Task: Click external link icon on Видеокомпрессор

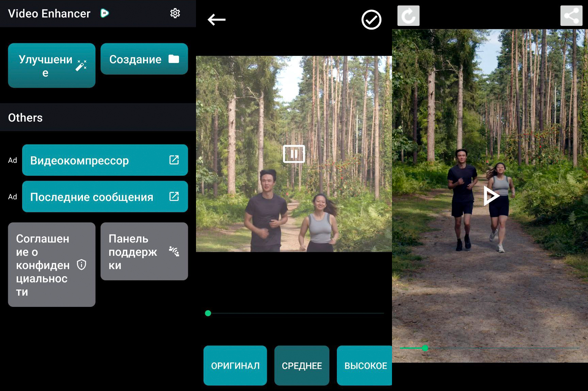Action: click(174, 160)
